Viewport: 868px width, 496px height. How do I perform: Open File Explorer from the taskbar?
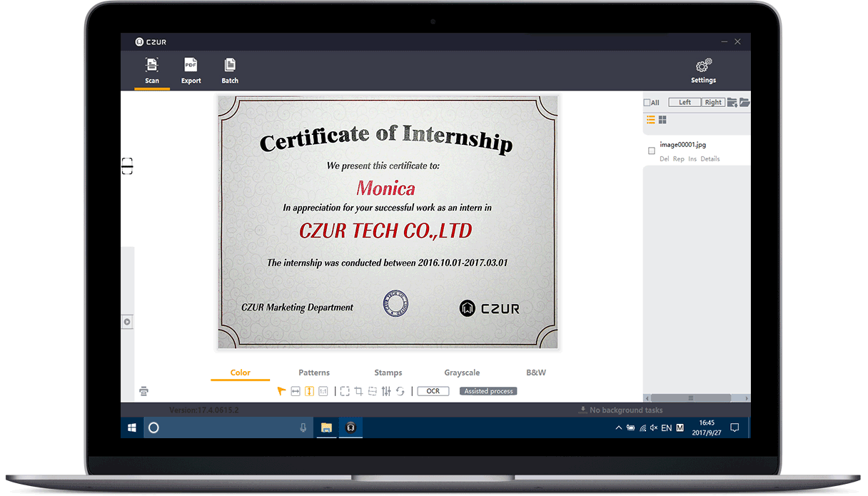pyautogui.click(x=326, y=427)
